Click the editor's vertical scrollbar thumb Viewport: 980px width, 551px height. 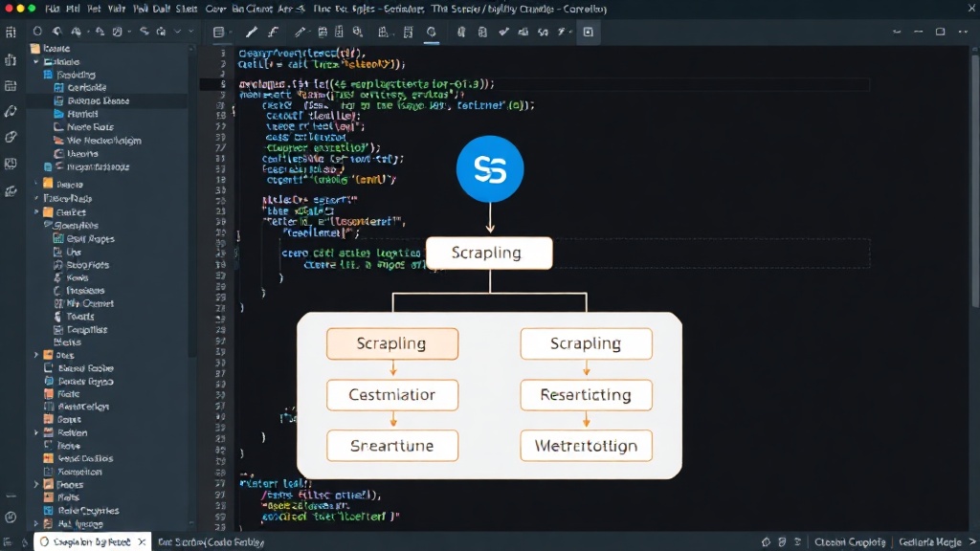tap(974, 180)
